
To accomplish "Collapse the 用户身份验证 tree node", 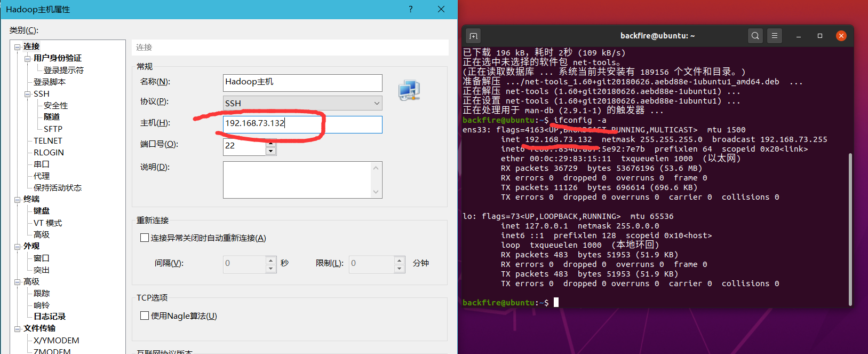I will 27,59.
